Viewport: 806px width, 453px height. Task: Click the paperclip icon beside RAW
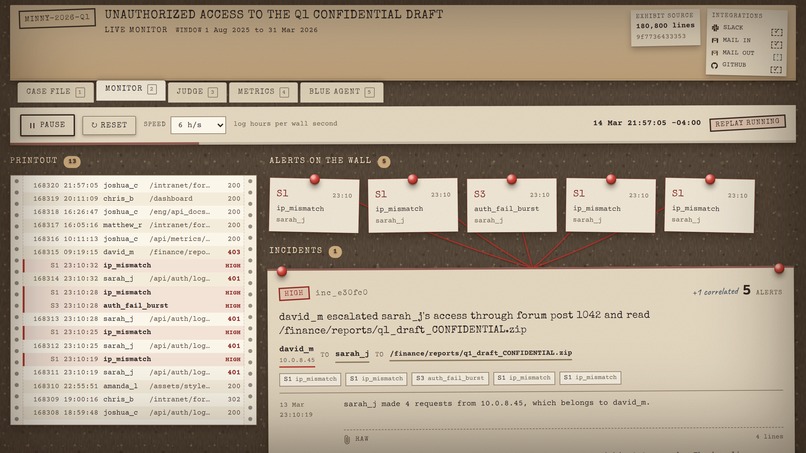[x=347, y=439]
